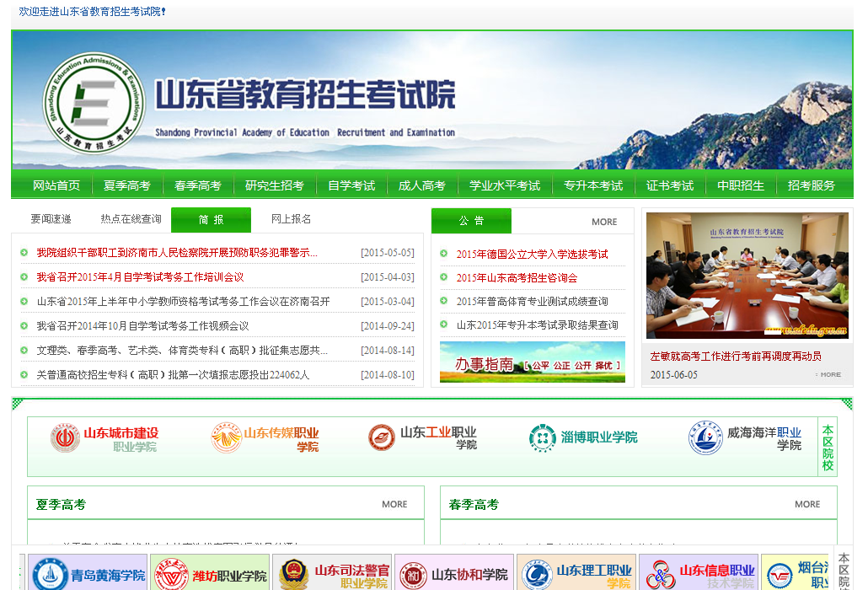Open the 威海海洋职业学院 logo link
The height and width of the screenshot is (590, 868).
click(745, 437)
